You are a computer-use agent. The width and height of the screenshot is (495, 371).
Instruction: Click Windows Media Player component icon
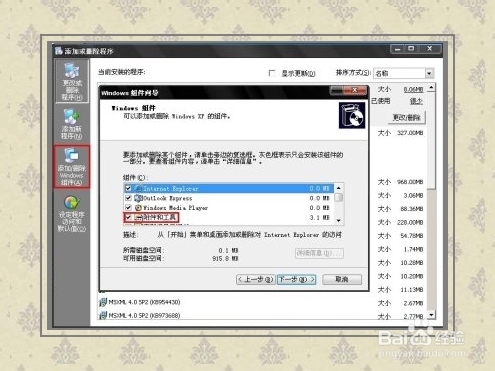tap(138, 208)
